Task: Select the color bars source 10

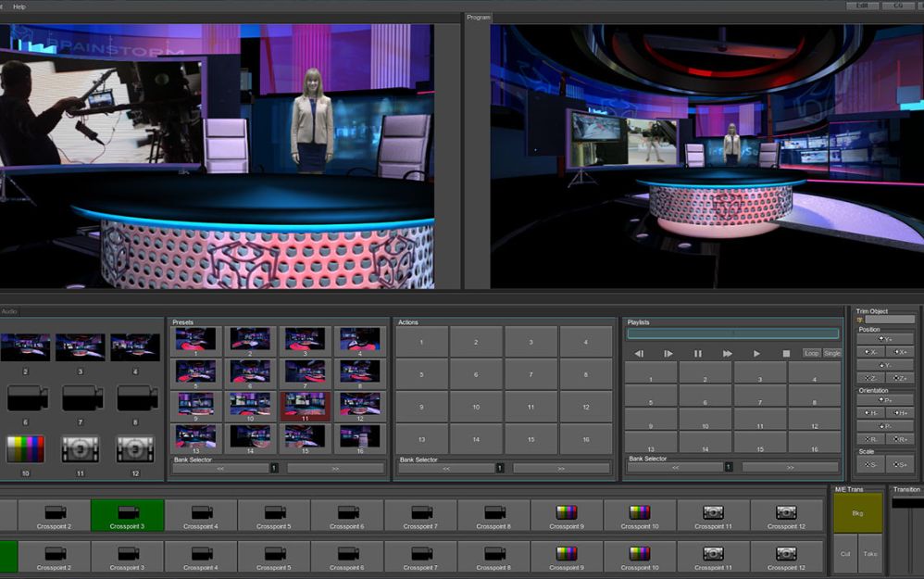Action: (x=25, y=449)
